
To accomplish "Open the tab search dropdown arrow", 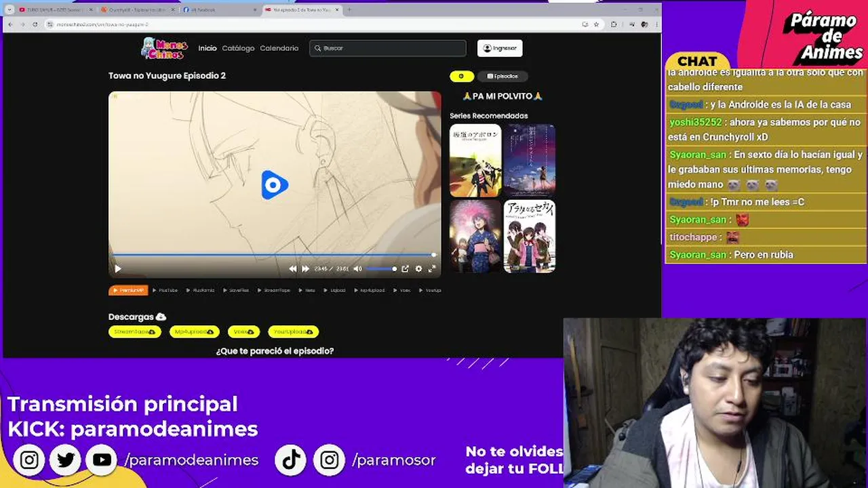I will (9, 10).
